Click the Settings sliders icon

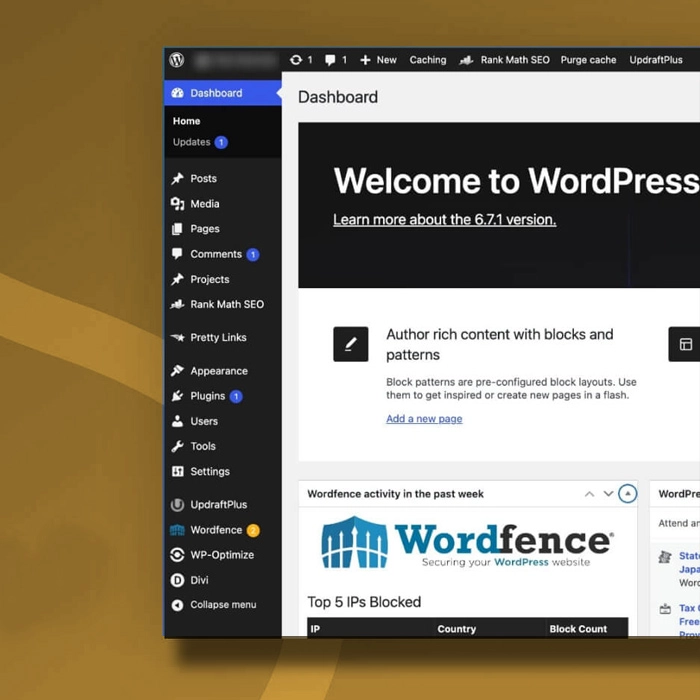177,471
